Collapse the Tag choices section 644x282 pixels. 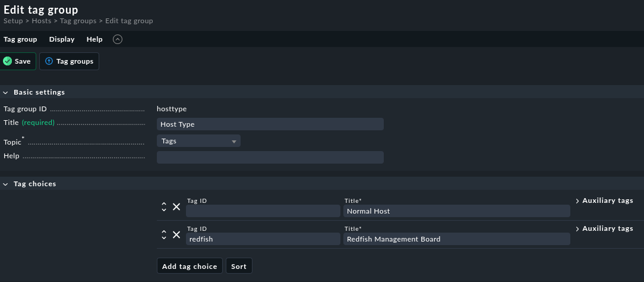(6, 184)
